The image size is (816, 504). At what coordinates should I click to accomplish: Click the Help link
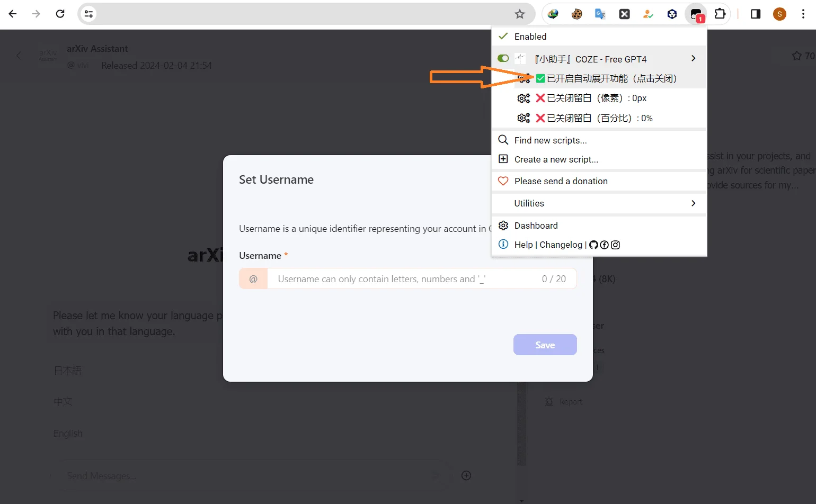click(524, 245)
